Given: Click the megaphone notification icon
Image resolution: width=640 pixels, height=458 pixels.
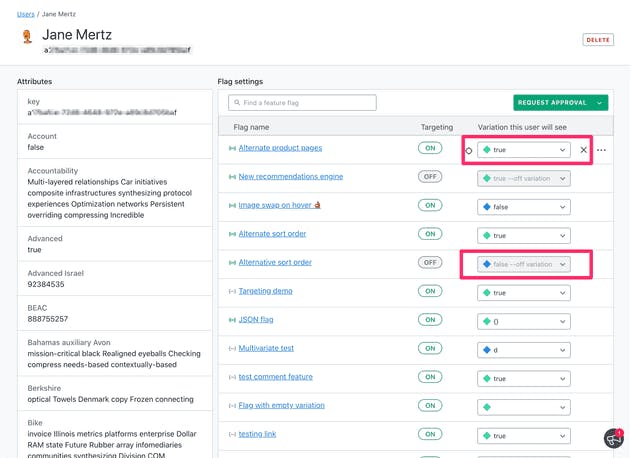Looking at the screenshot, I should 613,438.
